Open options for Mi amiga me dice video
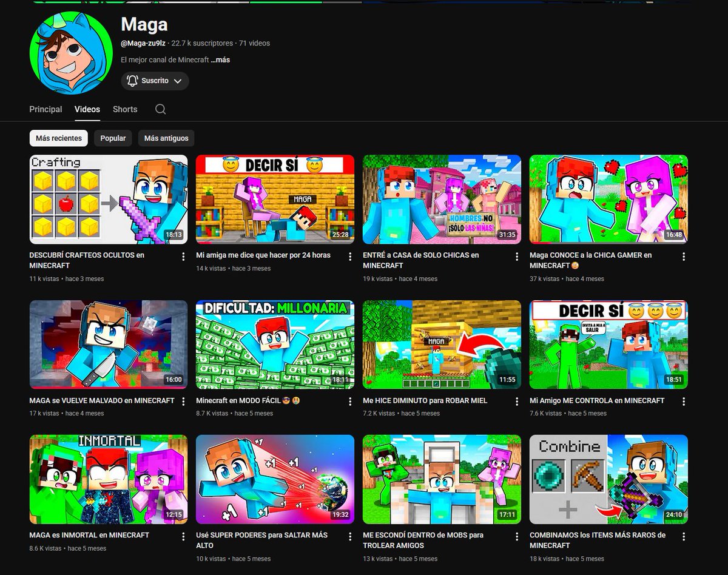728x575 pixels. (x=351, y=257)
